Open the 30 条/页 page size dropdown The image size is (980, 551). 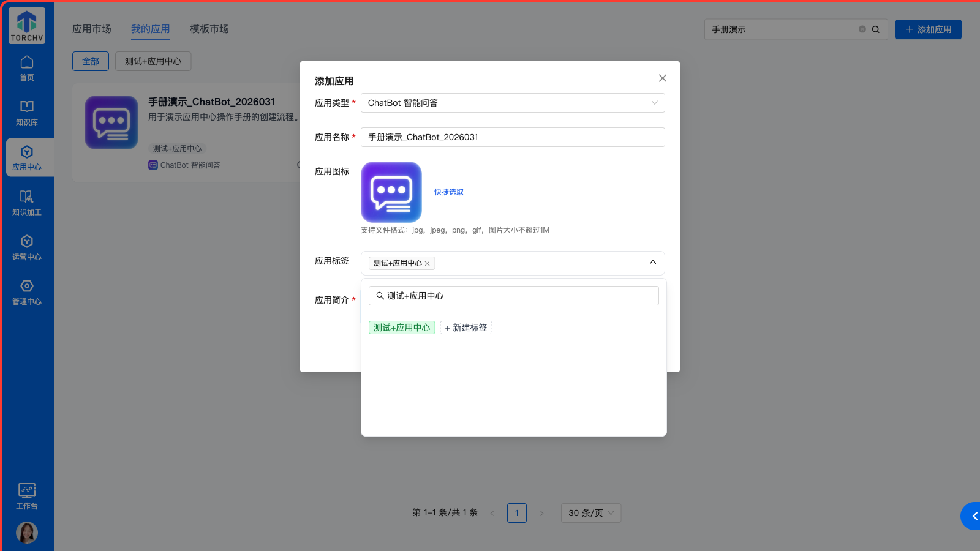(x=590, y=513)
